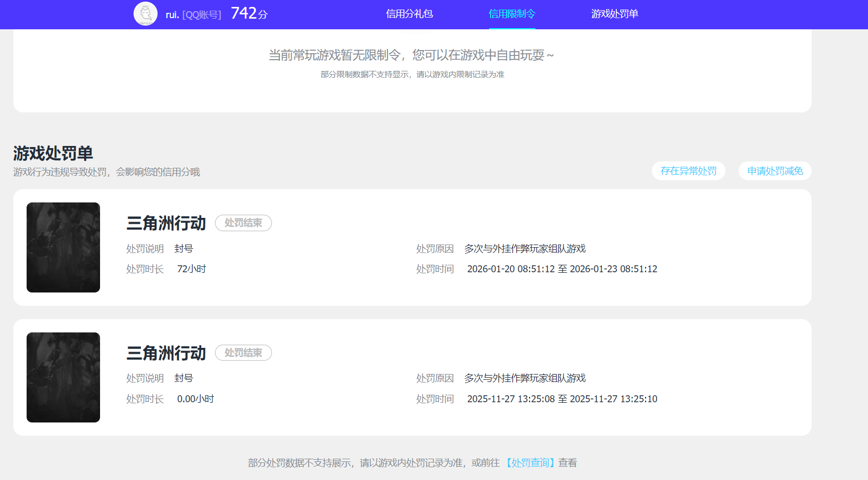Switch to the 信用限制令 tab
The image size is (868, 480).
pyautogui.click(x=512, y=14)
